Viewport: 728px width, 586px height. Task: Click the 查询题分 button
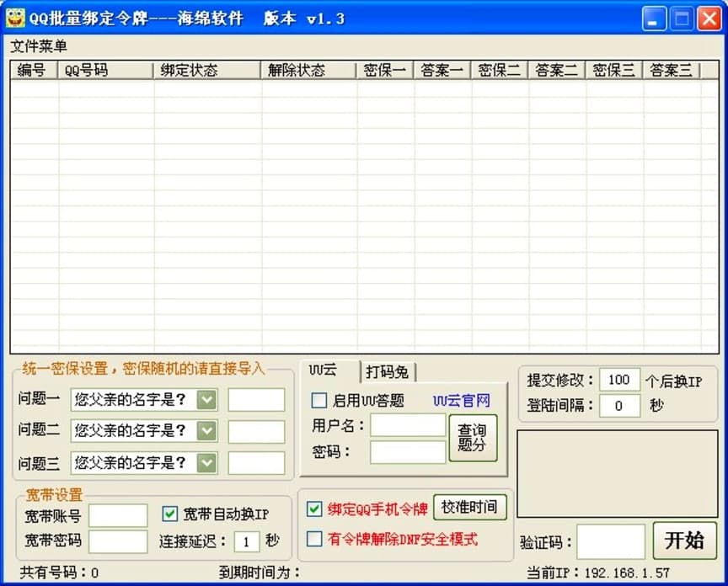click(x=474, y=437)
